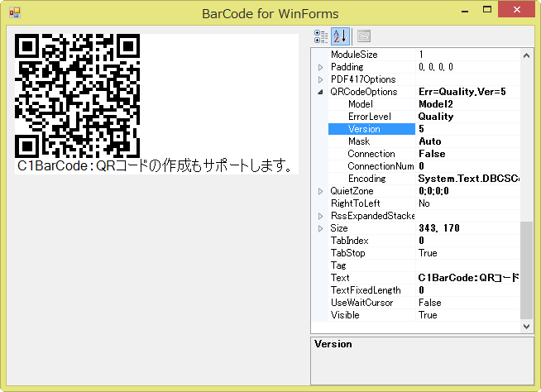Edit the Version value 5
The height and width of the screenshot is (392, 541).
click(x=467, y=129)
